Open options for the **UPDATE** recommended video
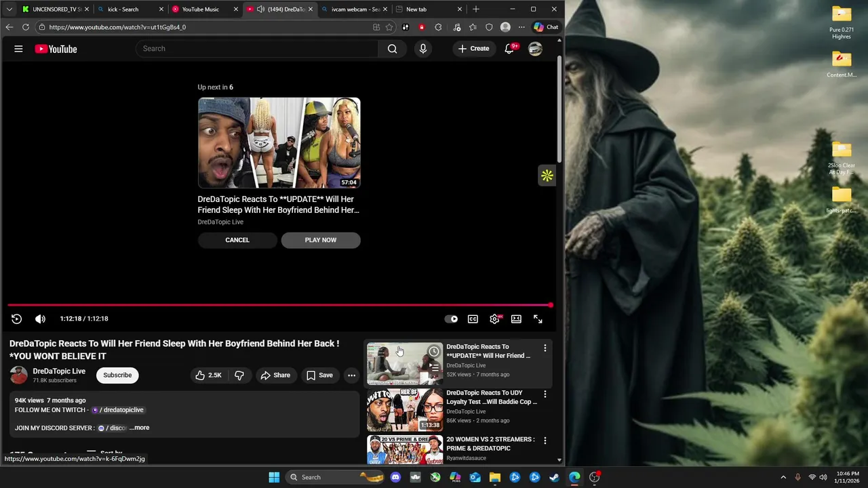This screenshot has height=488, width=868. [x=545, y=348]
